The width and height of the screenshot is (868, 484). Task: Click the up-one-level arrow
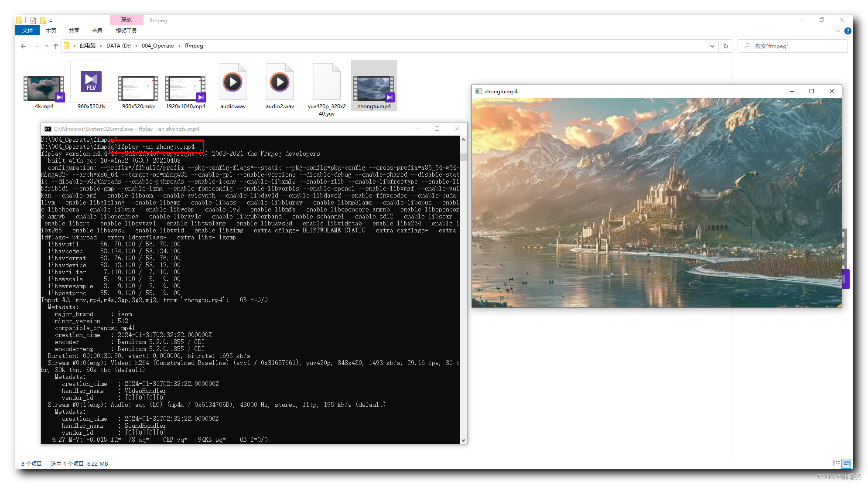55,46
